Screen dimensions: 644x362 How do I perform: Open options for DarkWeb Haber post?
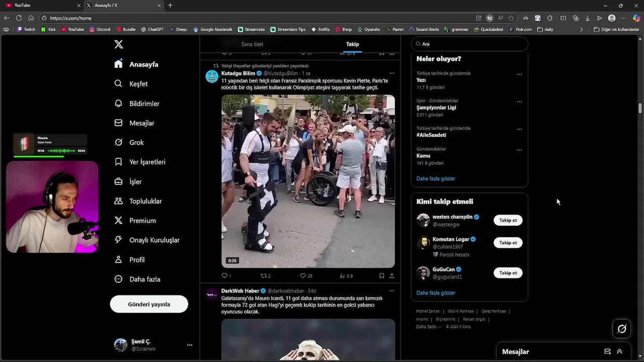pyautogui.click(x=391, y=291)
